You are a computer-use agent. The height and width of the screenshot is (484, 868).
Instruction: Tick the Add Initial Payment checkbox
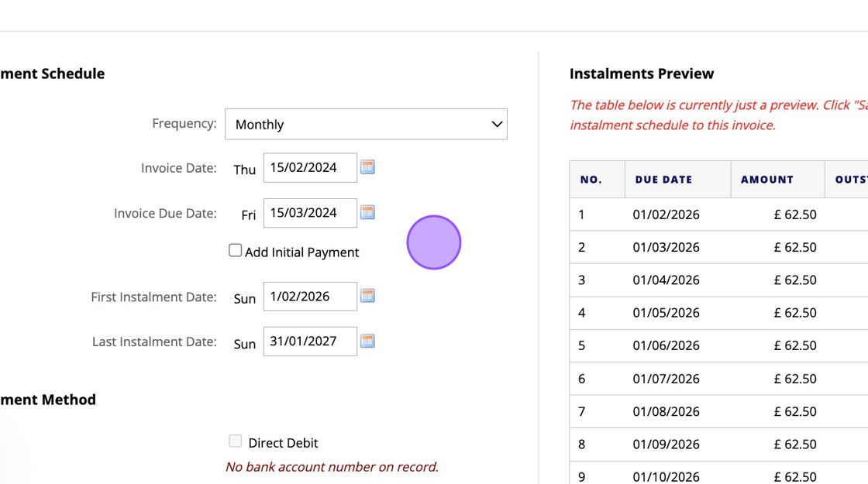click(x=235, y=251)
